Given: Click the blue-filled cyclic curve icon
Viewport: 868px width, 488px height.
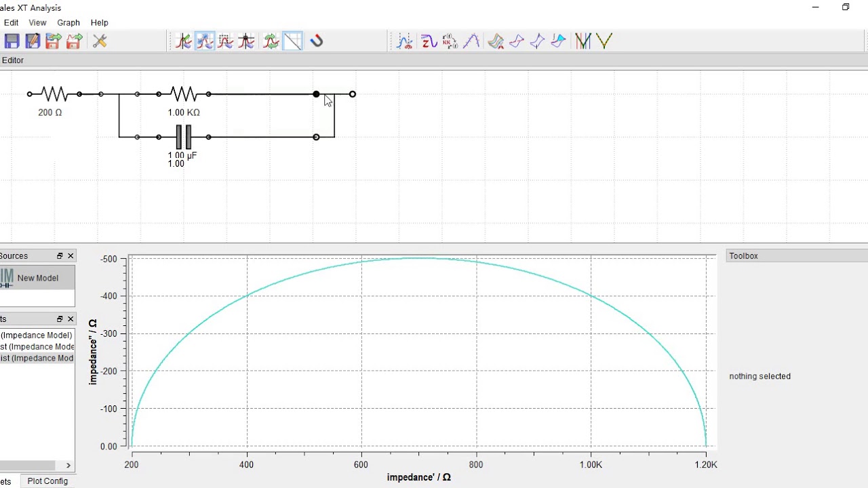Looking at the screenshot, I should (x=559, y=41).
